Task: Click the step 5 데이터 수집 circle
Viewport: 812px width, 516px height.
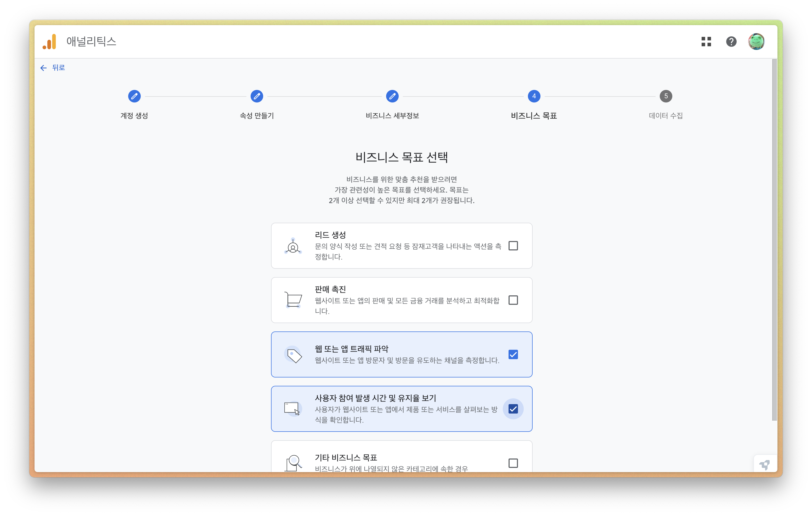Action: (666, 96)
